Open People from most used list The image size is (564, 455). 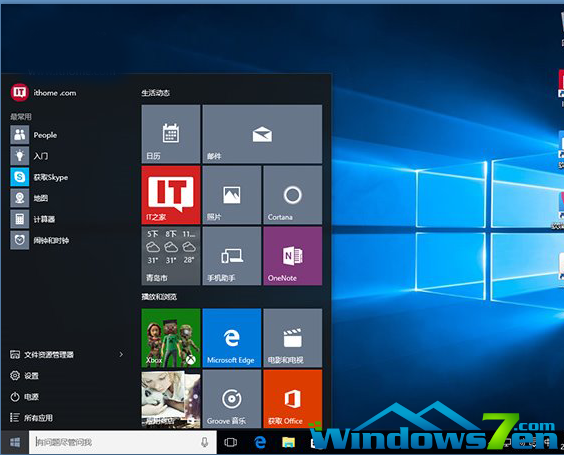34,135
